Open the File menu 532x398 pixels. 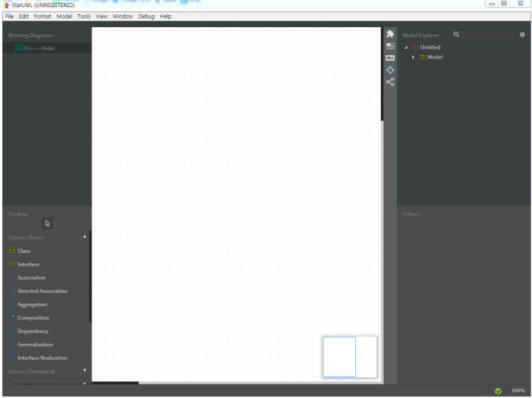tap(9, 16)
